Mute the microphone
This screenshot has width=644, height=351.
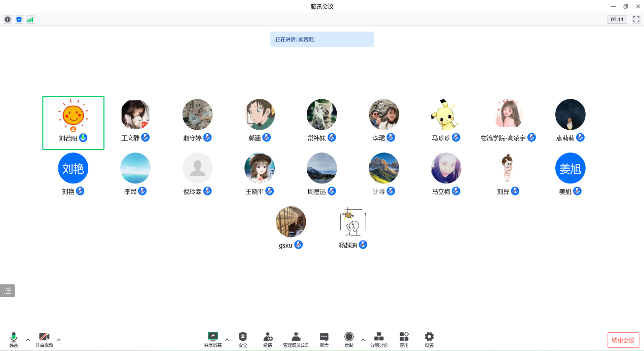[x=14, y=339]
